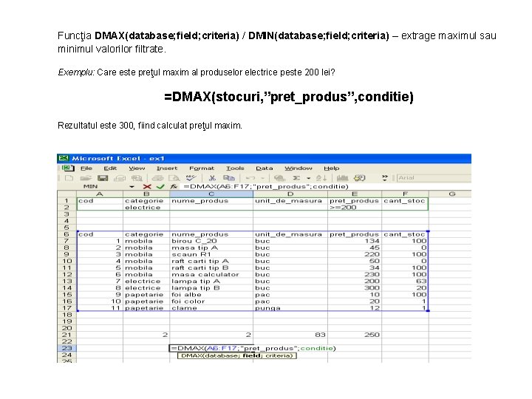Click the Sort Ascending icon
The image size is (532, 399).
pyautogui.click(x=321, y=178)
